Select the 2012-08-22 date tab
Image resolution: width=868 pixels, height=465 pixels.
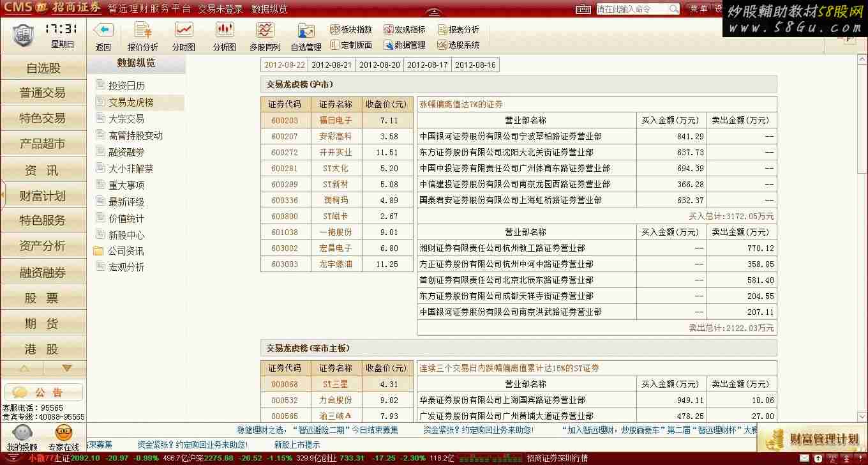click(x=285, y=65)
